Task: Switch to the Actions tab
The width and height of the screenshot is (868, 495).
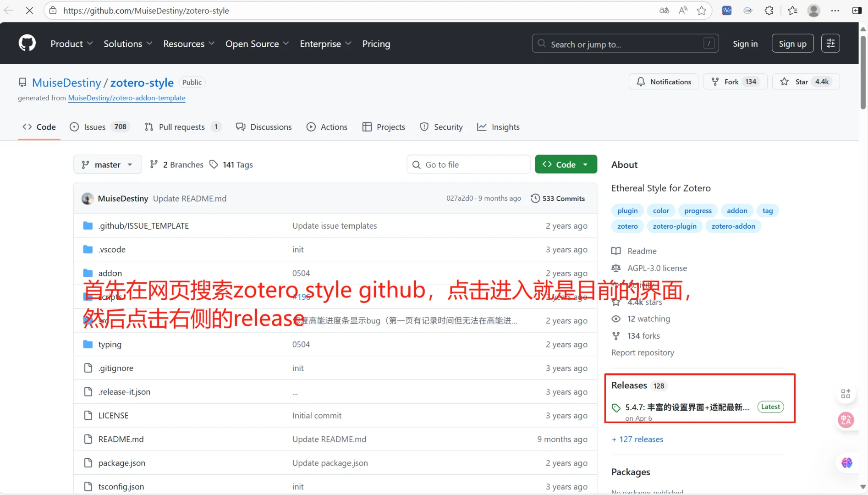Action: pyautogui.click(x=327, y=127)
